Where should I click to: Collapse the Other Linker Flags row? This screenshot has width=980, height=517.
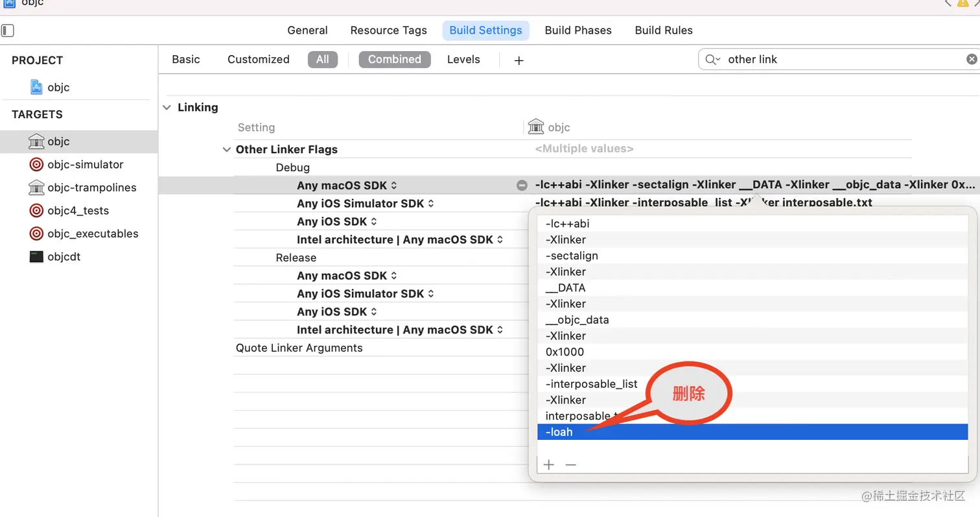point(226,150)
